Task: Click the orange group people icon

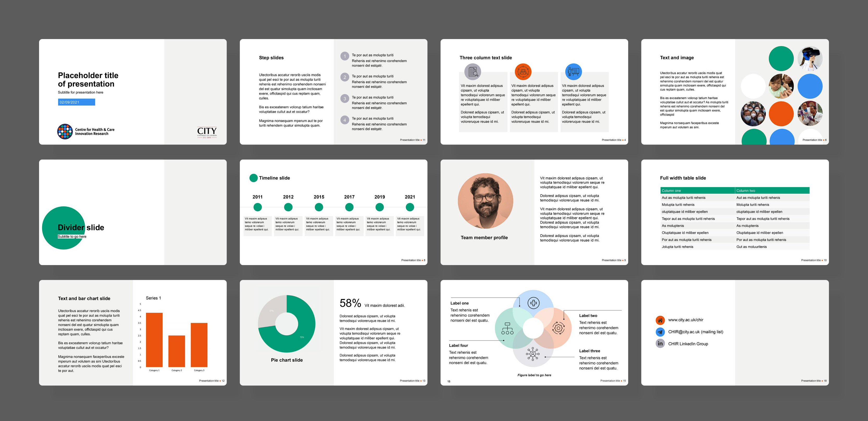Action: point(523,71)
